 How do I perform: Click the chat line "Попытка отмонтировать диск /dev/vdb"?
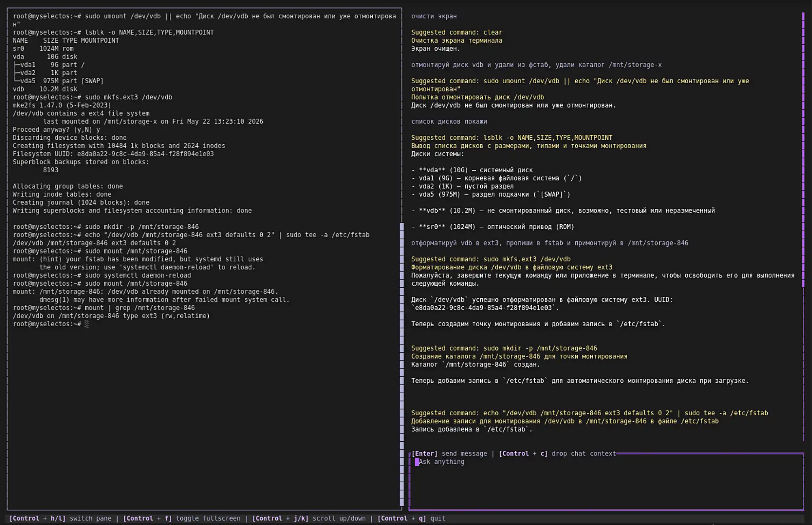coord(477,97)
